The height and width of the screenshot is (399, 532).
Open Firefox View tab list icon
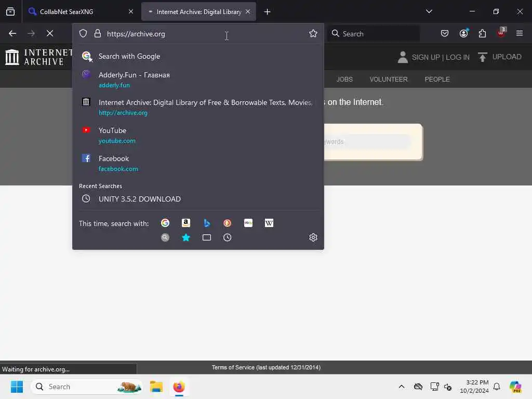click(x=10, y=11)
